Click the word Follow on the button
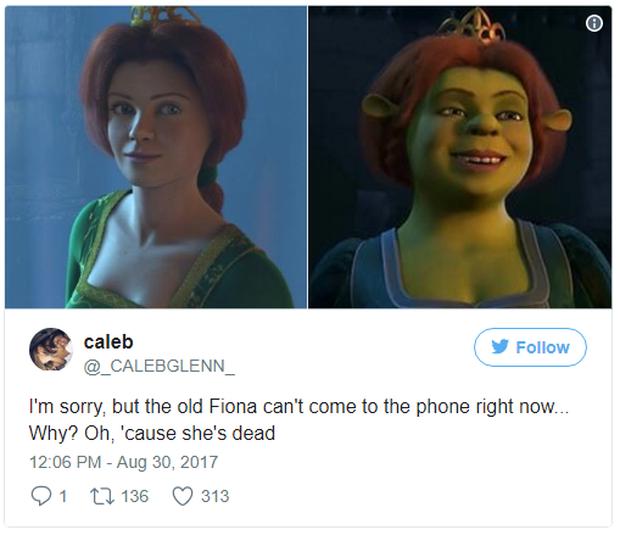Image resolution: width=620 pixels, height=535 pixels. click(x=542, y=348)
